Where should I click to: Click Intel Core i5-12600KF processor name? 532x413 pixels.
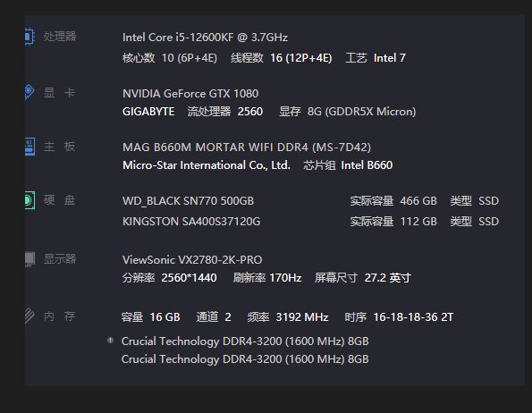(205, 38)
